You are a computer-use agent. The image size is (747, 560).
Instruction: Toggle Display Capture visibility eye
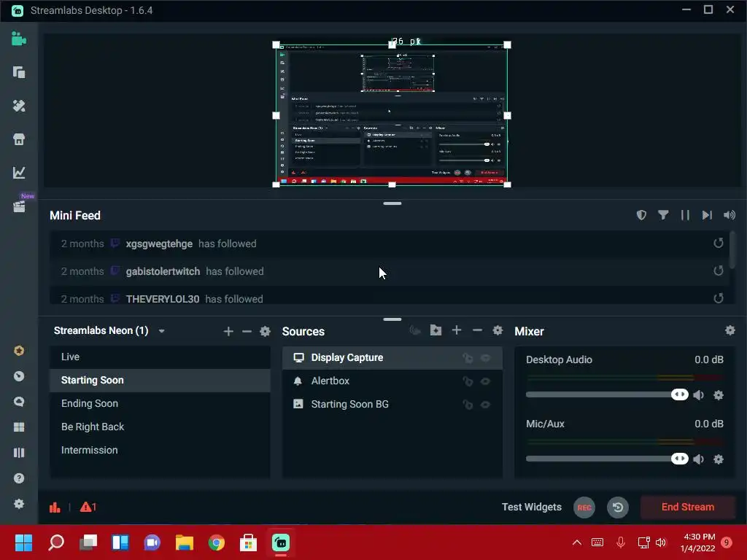coord(485,358)
